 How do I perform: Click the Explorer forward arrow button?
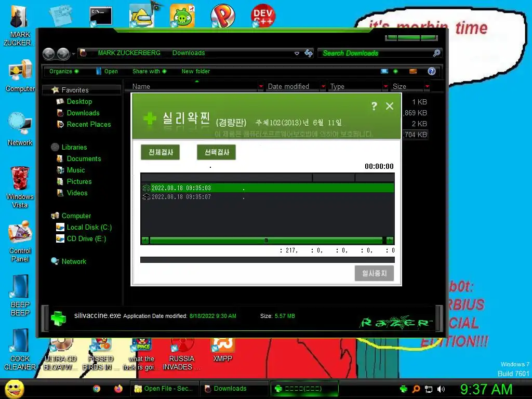click(x=63, y=54)
